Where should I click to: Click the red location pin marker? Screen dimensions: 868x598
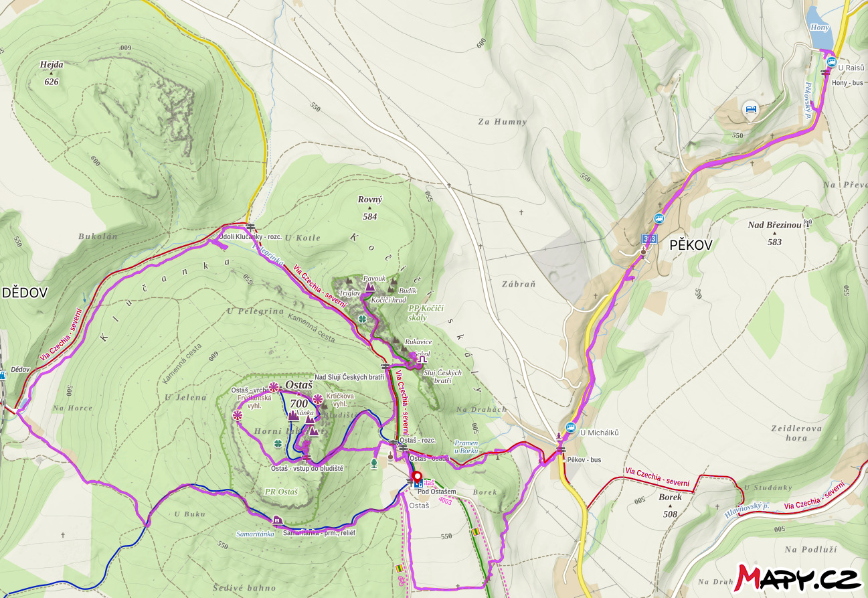(418, 477)
